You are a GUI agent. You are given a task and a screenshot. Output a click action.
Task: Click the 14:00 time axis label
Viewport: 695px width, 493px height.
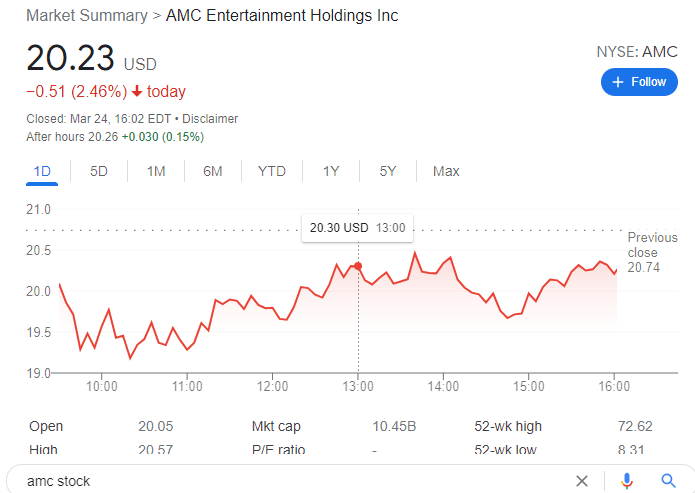(443, 386)
